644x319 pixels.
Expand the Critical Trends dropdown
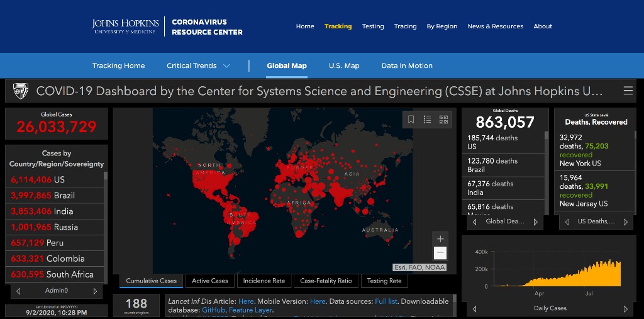[198, 66]
